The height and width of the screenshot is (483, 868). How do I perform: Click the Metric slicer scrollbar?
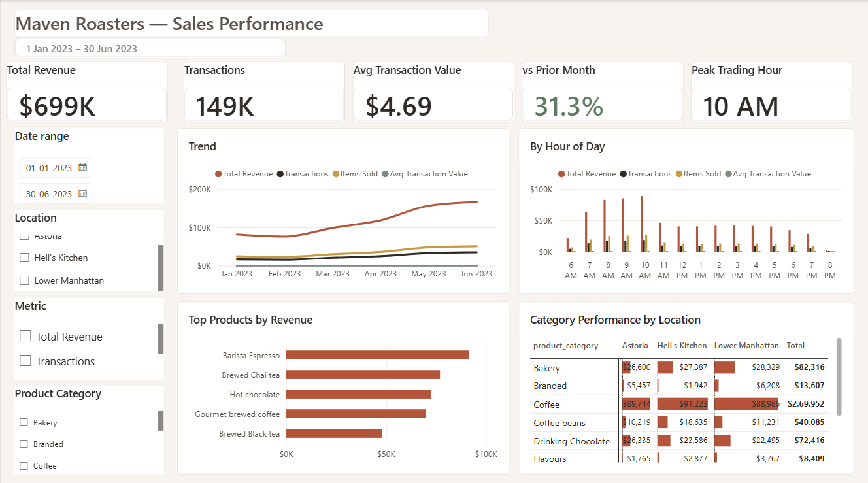[161, 339]
